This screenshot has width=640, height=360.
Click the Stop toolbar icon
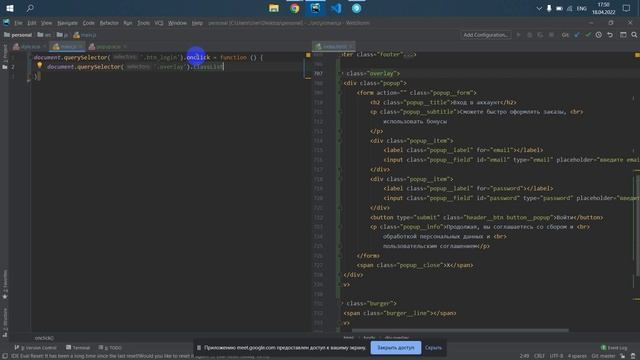click(551, 35)
